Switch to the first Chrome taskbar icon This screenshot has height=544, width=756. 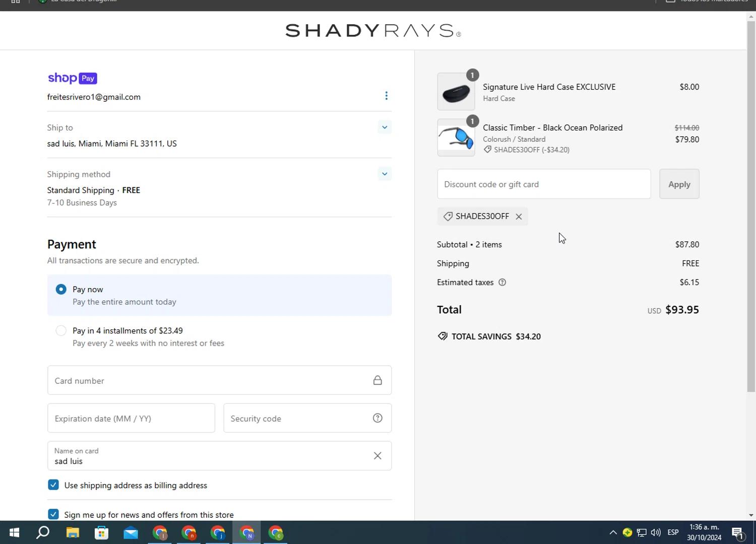(160, 532)
